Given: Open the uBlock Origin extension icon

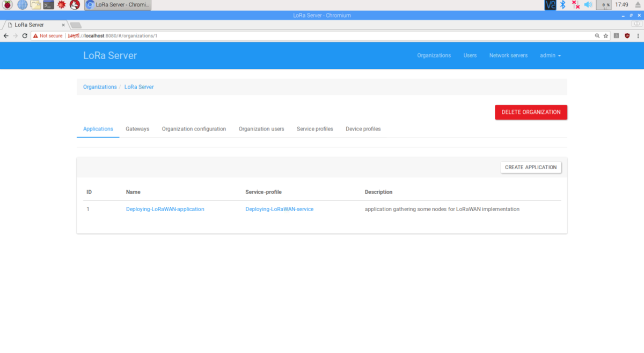Looking at the screenshot, I should 627,35.
